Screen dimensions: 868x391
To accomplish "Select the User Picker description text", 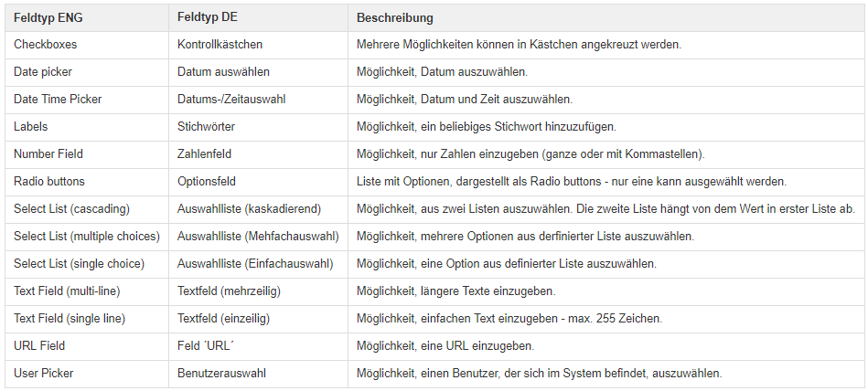I will 539,374.
